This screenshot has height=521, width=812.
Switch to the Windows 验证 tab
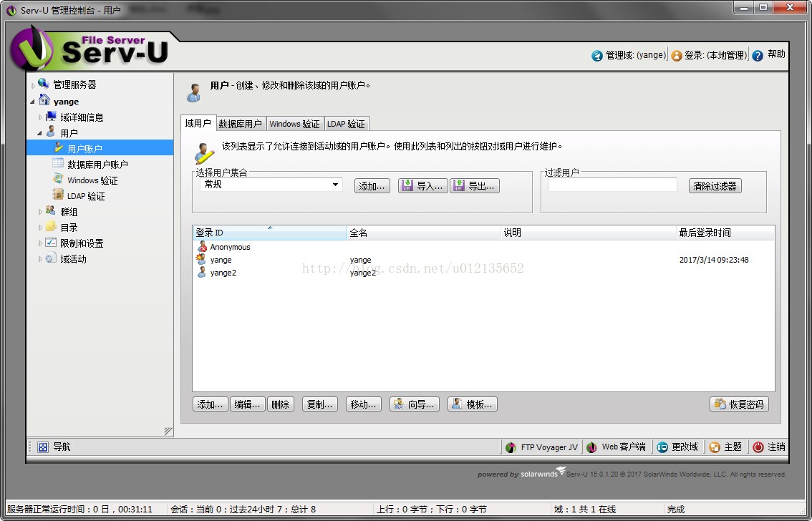click(x=295, y=124)
